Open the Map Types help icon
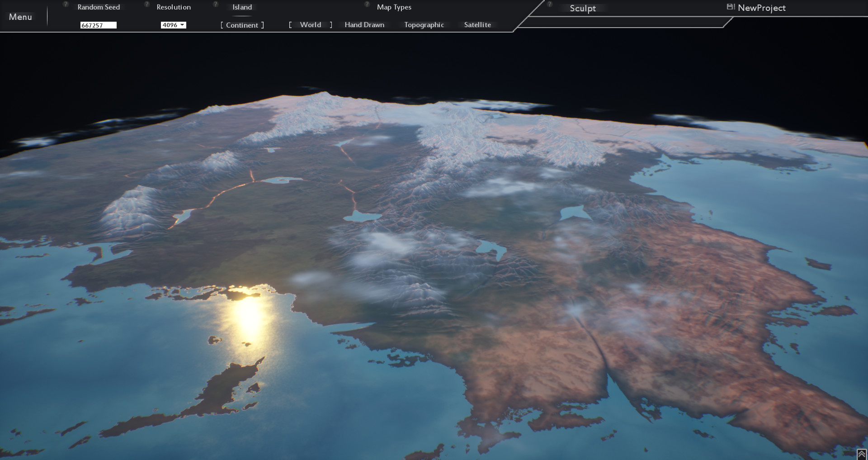 tap(366, 4)
